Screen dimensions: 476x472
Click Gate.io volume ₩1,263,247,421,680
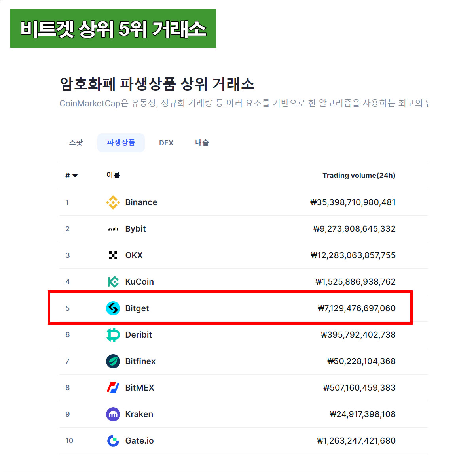(x=356, y=441)
